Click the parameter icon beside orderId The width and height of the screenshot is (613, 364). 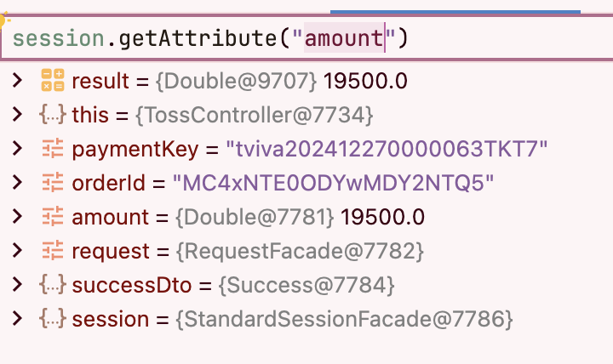[x=53, y=182]
